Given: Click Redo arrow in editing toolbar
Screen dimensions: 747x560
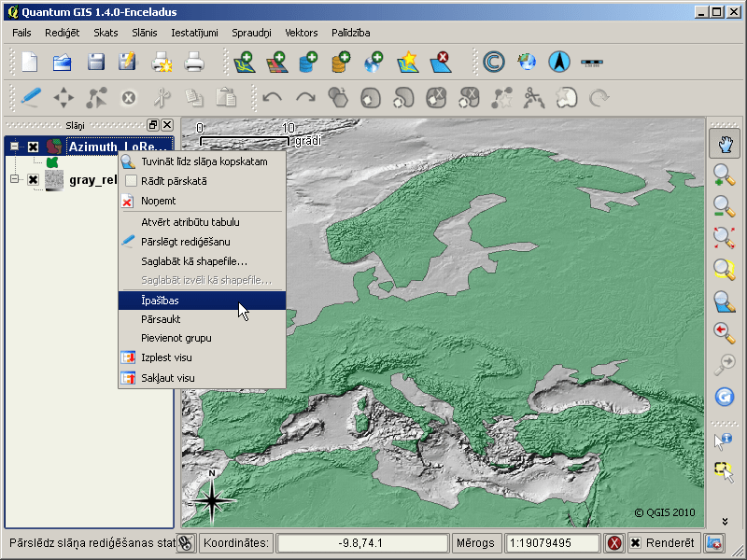Looking at the screenshot, I should (x=305, y=98).
